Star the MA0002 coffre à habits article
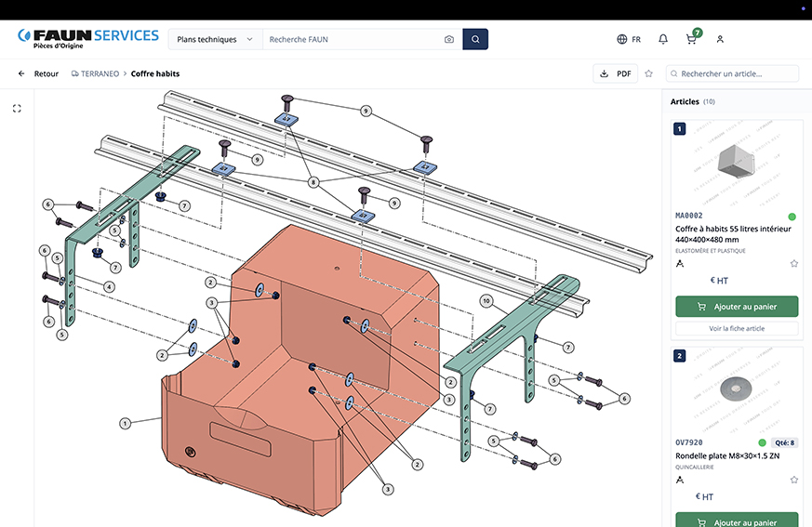This screenshot has width=812, height=527. 793,264
